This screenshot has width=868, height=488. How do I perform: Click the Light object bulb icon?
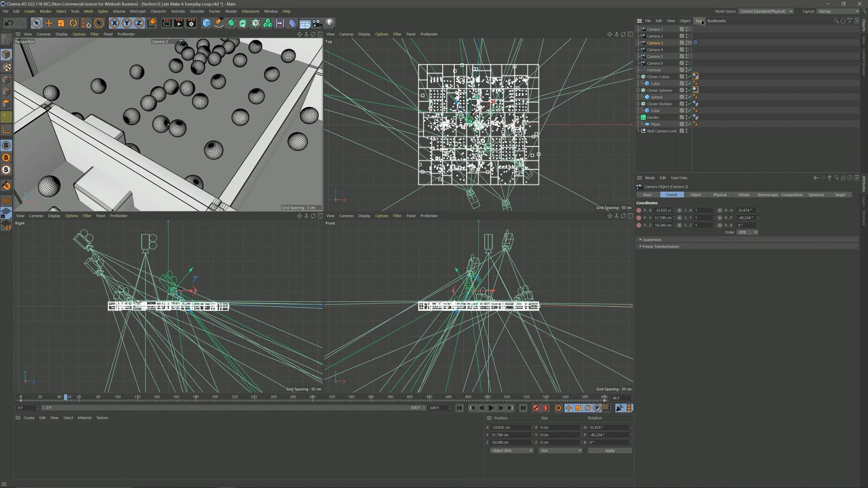click(330, 23)
